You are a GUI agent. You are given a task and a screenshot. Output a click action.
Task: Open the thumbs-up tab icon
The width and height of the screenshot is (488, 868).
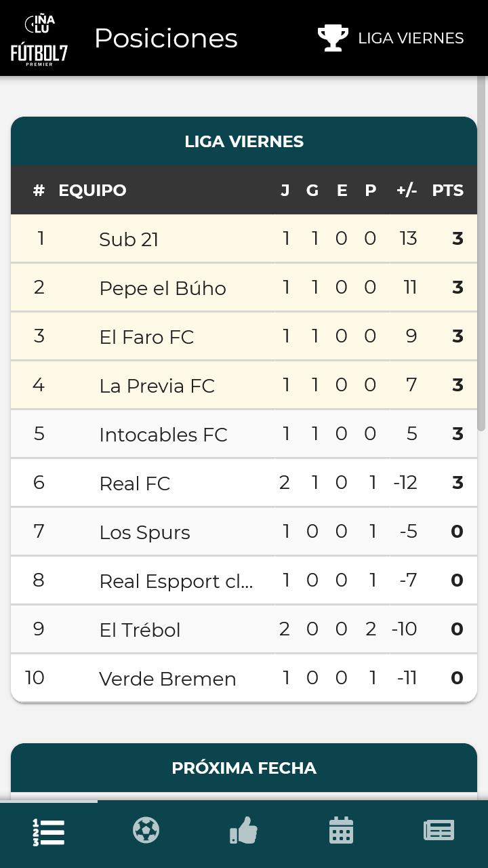pyautogui.click(x=244, y=831)
